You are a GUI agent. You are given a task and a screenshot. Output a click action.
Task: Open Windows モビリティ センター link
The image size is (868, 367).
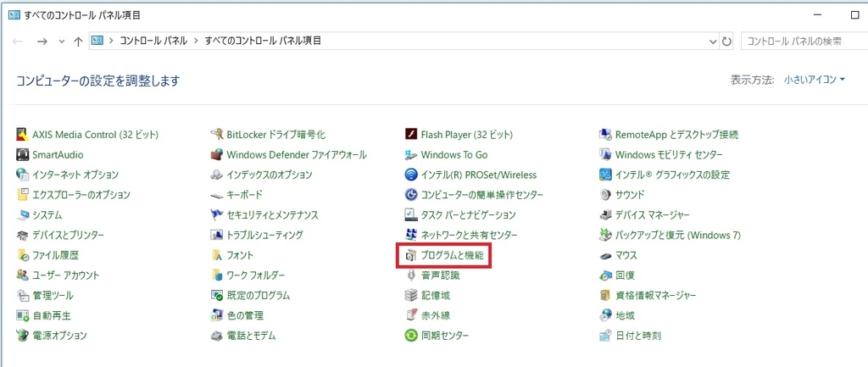[669, 154]
